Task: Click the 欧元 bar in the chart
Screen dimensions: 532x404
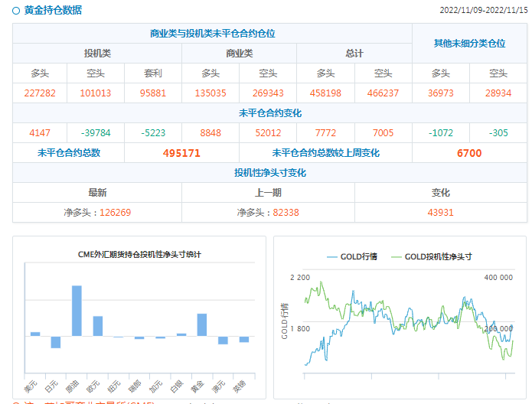Action: pyautogui.click(x=97, y=326)
